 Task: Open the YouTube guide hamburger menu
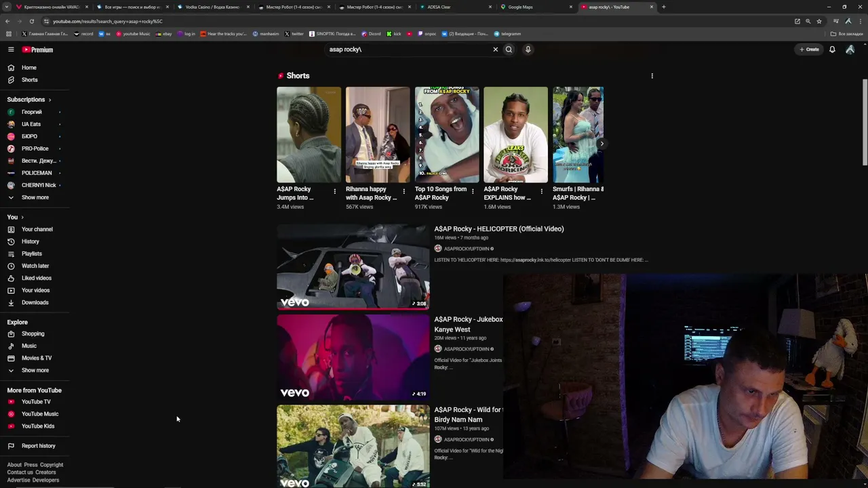pyautogui.click(x=11, y=49)
